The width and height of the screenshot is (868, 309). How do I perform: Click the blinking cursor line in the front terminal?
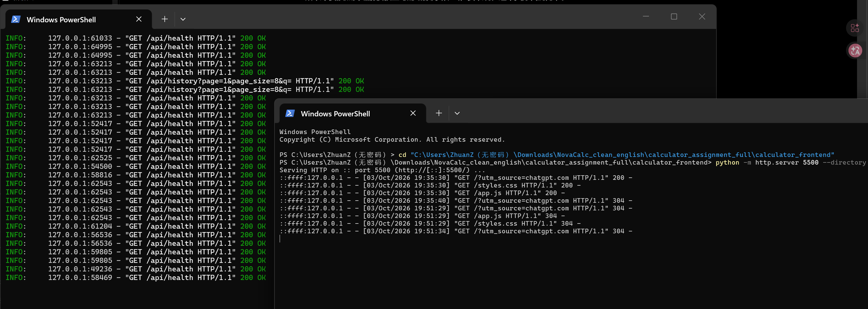point(280,239)
